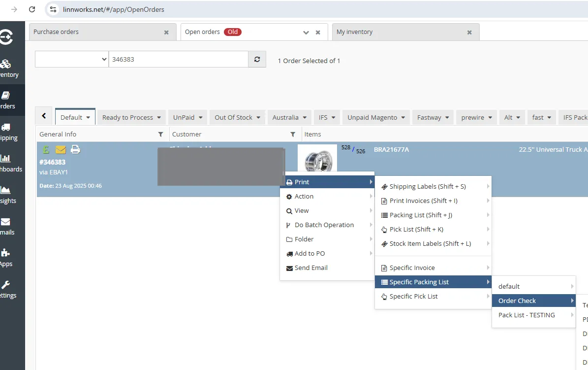Choose Specific Pick List submenu
The image size is (588, 370).
click(433, 297)
